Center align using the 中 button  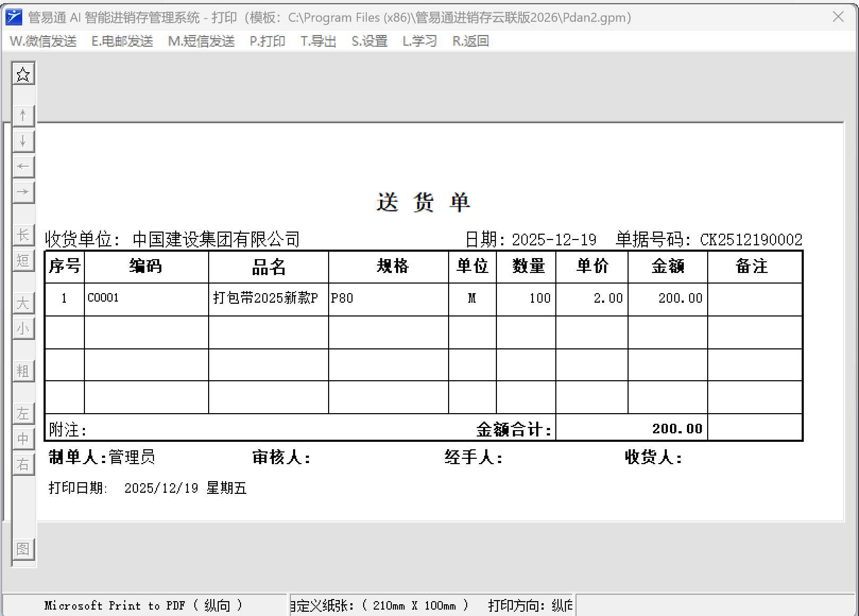click(x=23, y=439)
